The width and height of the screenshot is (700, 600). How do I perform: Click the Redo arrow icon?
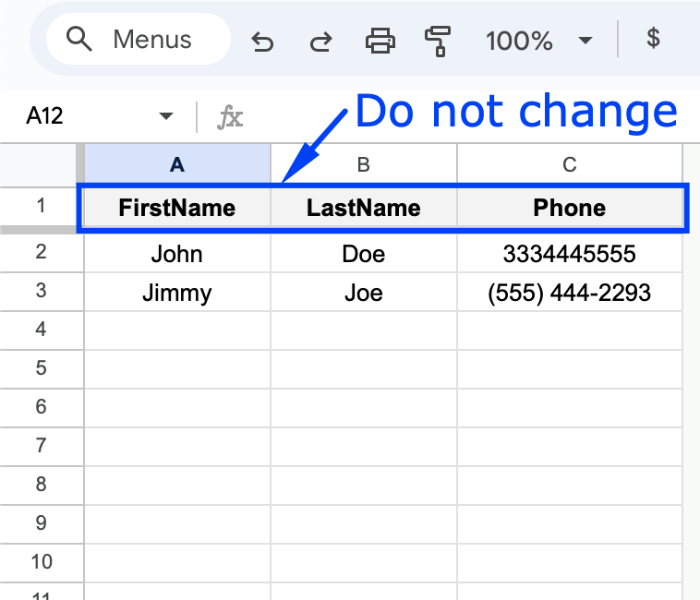pyautogui.click(x=321, y=42)
